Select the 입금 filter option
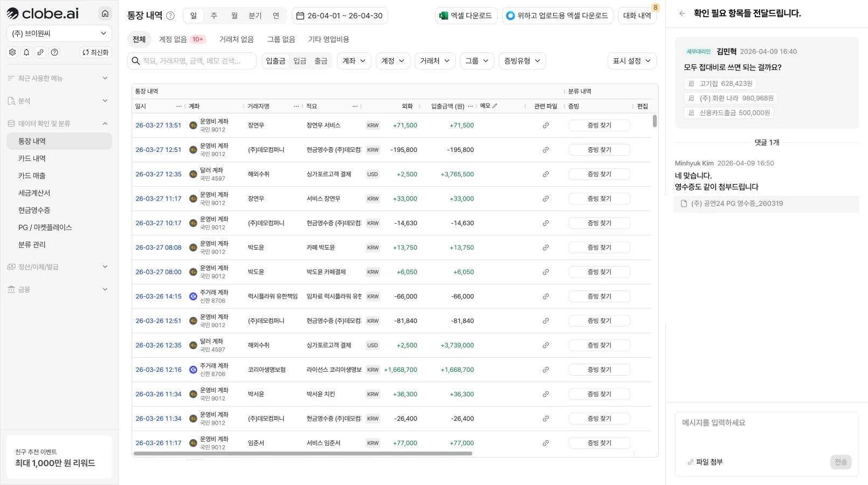The height and width of the screenshot is (485, 868). (x=300, y=61)
